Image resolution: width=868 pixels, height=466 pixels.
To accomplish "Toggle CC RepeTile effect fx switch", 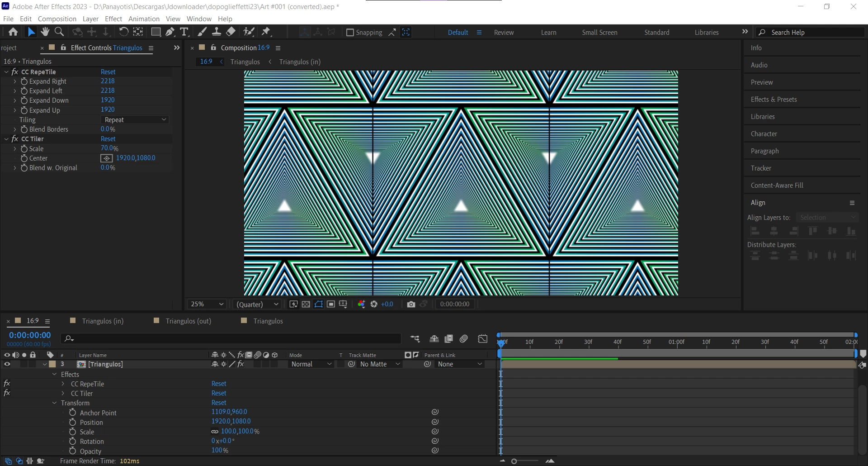I will [x=7, y=384].
